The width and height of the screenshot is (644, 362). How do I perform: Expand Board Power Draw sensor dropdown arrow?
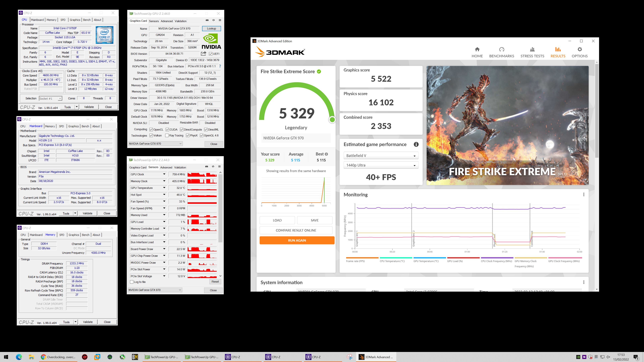click(x=164, y=249)
